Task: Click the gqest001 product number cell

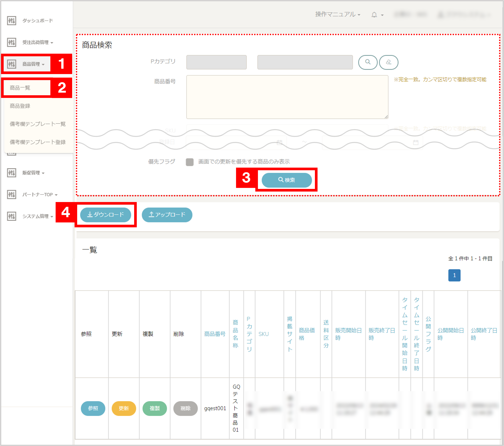Action: pos(215,408)
